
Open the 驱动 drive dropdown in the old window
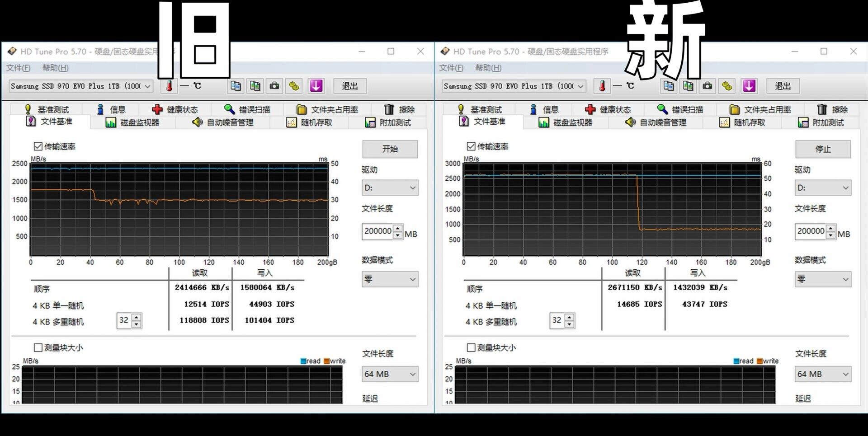pyautogui.click(x=390, y=188)
